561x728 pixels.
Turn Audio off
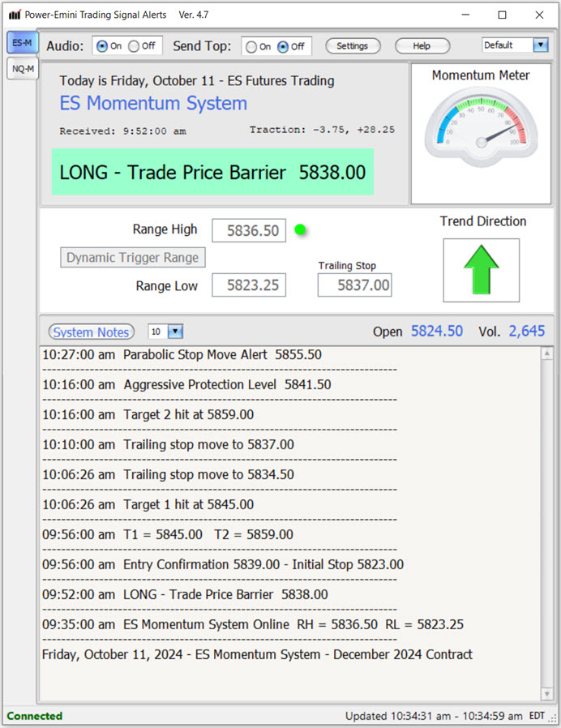(134, 46)
